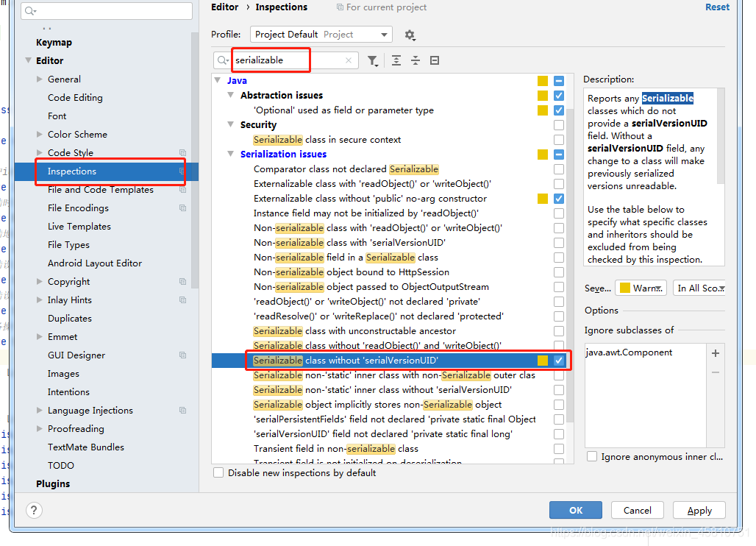Click the Reset link
Screen dimensions: 756x546
717,7
